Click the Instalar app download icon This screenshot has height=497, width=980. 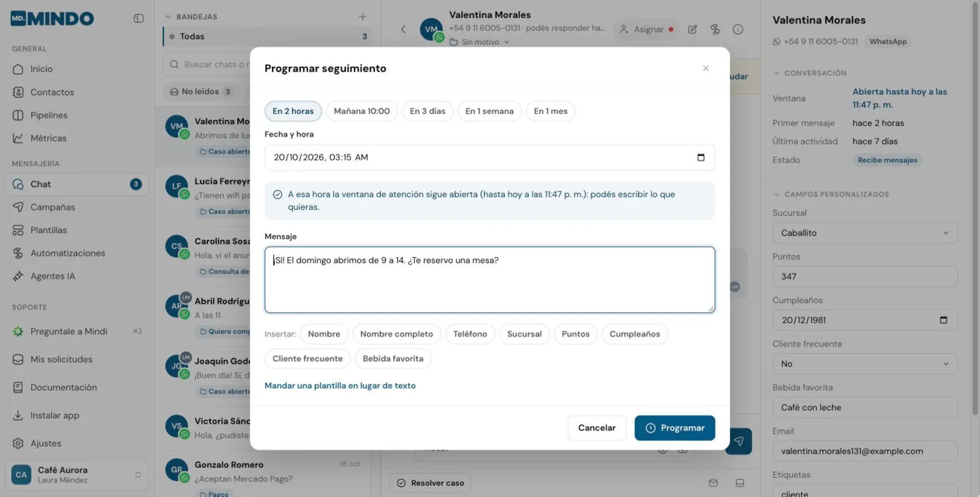[18, 416]
